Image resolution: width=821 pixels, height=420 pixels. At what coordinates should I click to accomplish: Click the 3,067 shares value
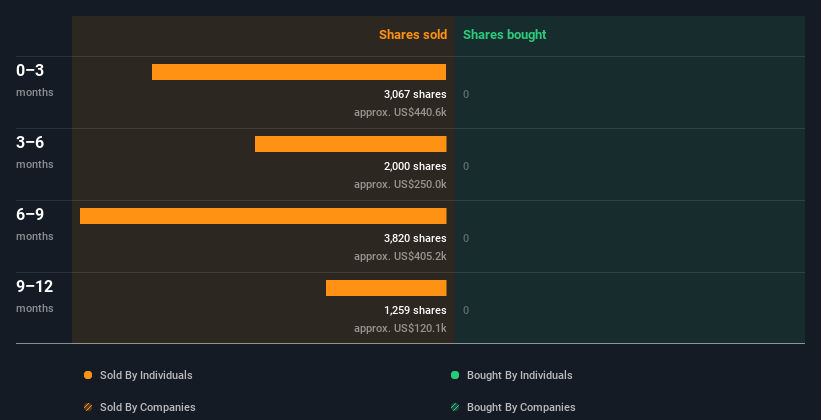tap(415, 94)
